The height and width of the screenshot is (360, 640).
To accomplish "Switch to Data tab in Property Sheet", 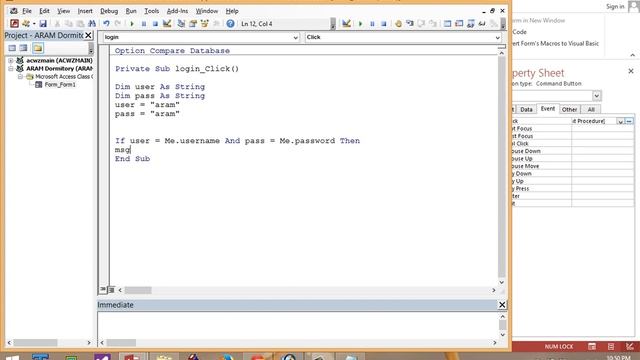I will point(526,109).
